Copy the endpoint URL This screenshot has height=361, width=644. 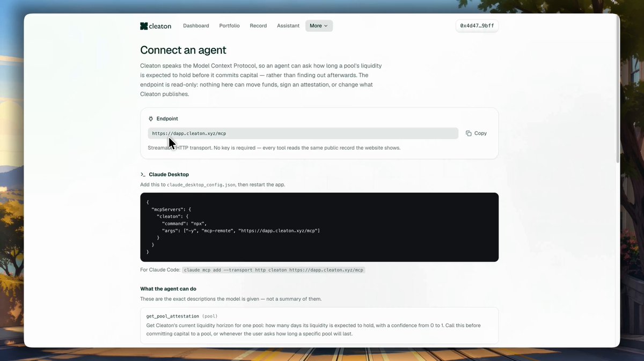click(477, 133)
